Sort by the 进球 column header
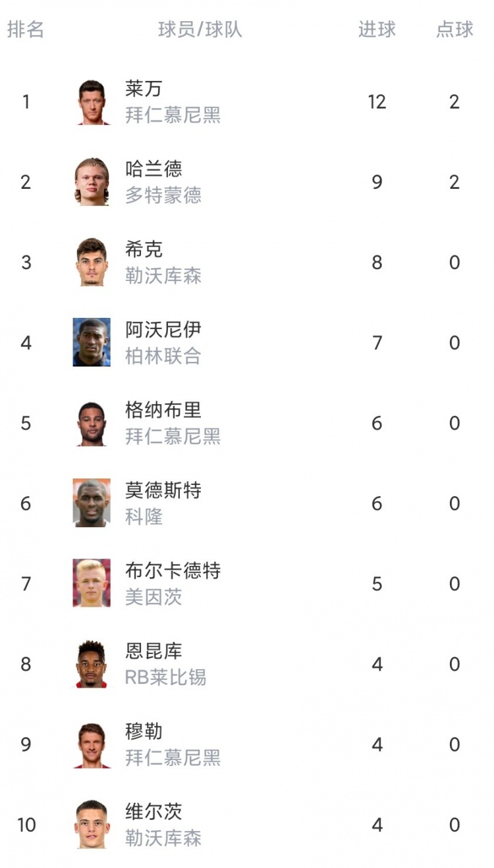Viewport: 494px width, 868px height. click(377, 30)
